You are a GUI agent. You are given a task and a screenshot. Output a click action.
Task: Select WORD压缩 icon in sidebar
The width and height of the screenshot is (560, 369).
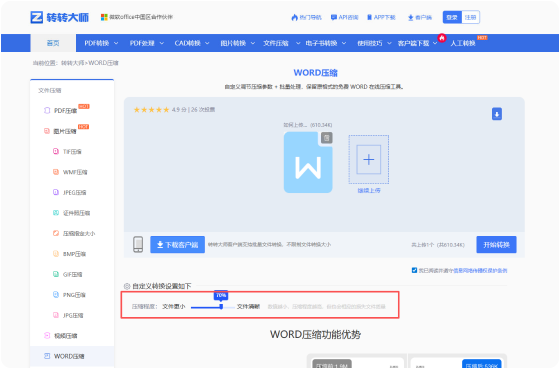[47, 356]
